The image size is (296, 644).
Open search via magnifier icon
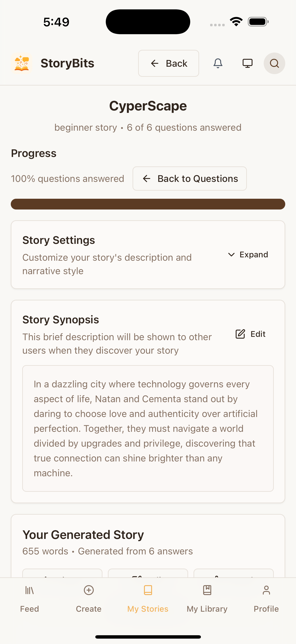[x=274, y=63]
